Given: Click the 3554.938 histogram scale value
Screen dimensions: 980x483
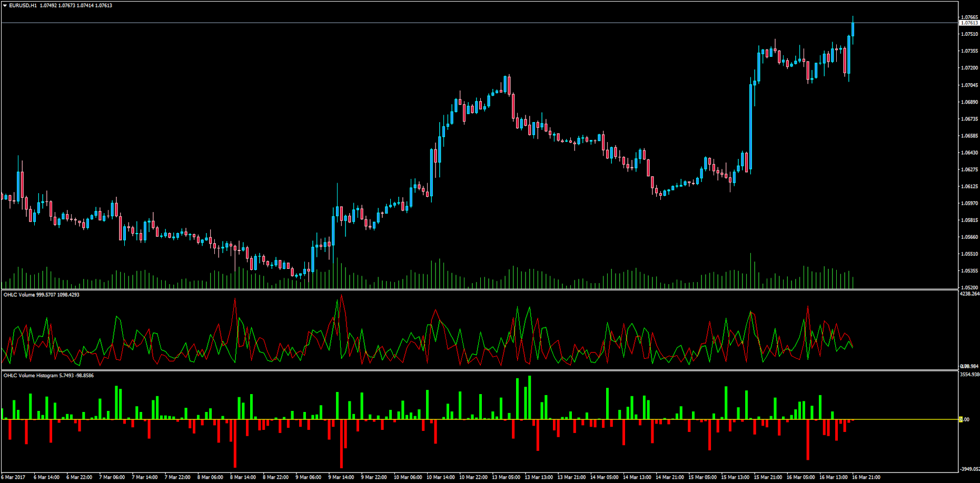Looking at the screenshot, I should 970,375.
